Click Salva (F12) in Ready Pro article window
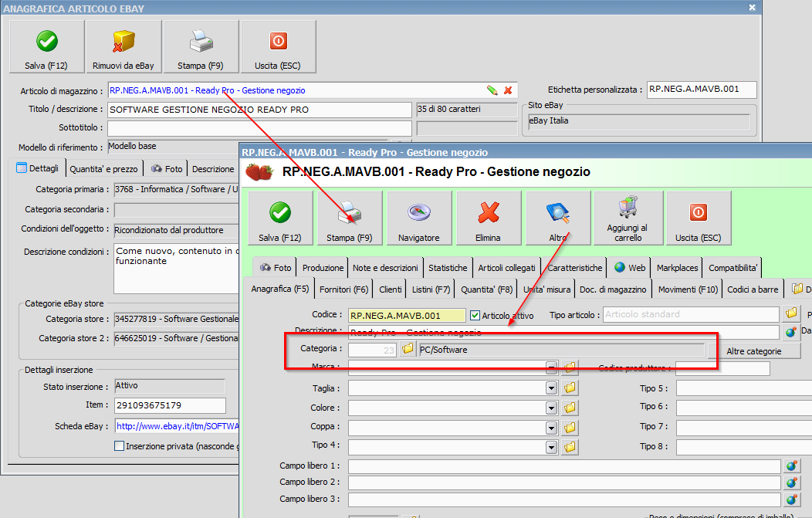Image resolution: width=812 pixels, height=518 pixels. pyautogui.click(x=280, y=218)
